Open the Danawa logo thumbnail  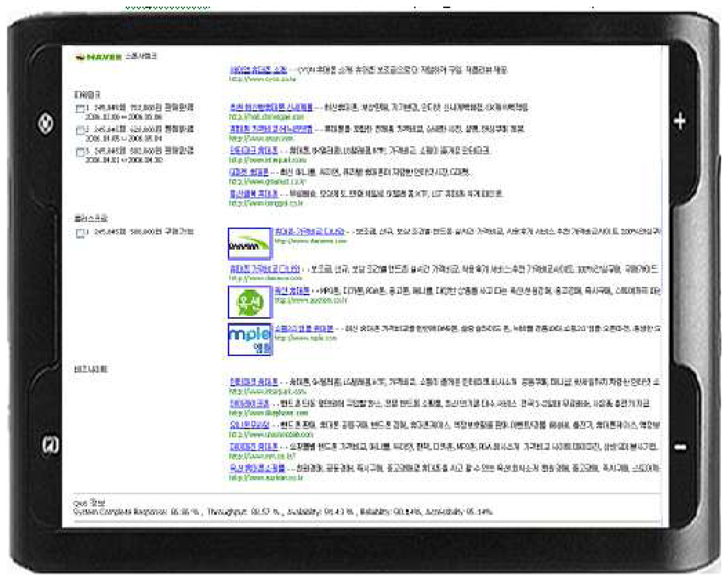pyautogui.click(x=250, y=244)
